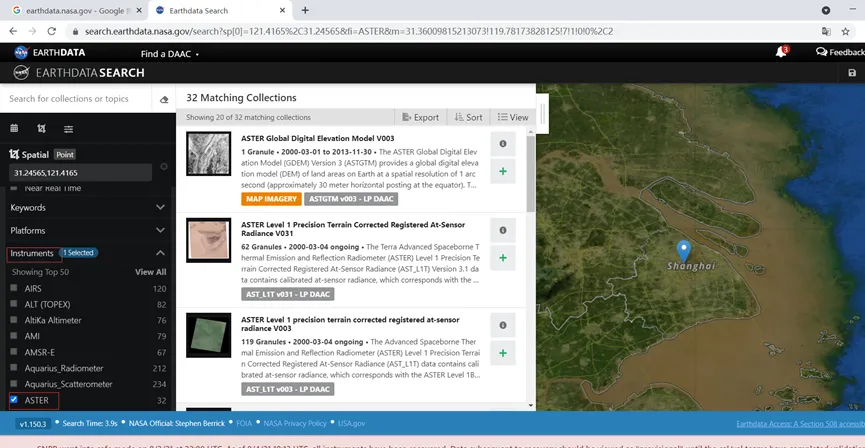Image resolution: width=865 pixels, height=448 pixels.
Task: Add AST_L1T V031 collection to project
Action: tap(503, 258)
